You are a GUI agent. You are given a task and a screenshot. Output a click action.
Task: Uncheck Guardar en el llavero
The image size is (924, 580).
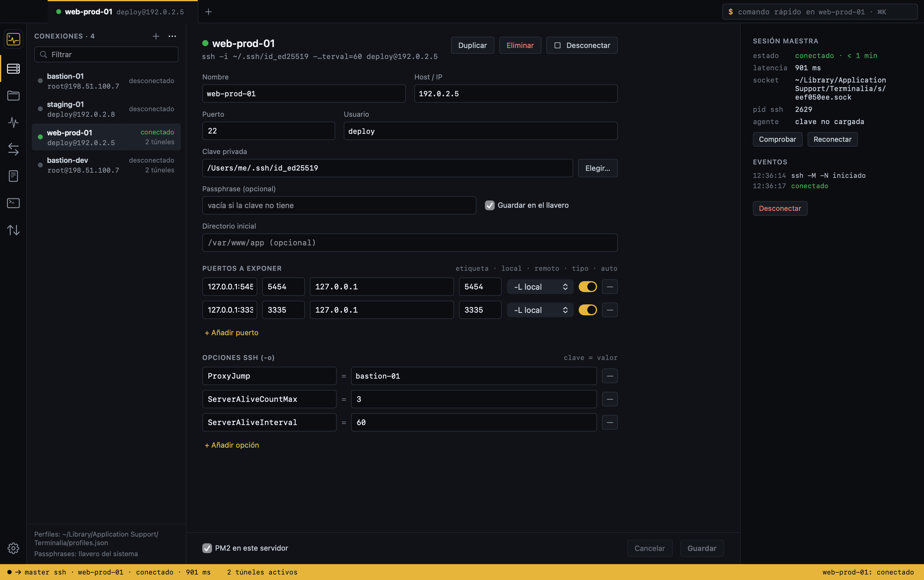coord(490,205)
